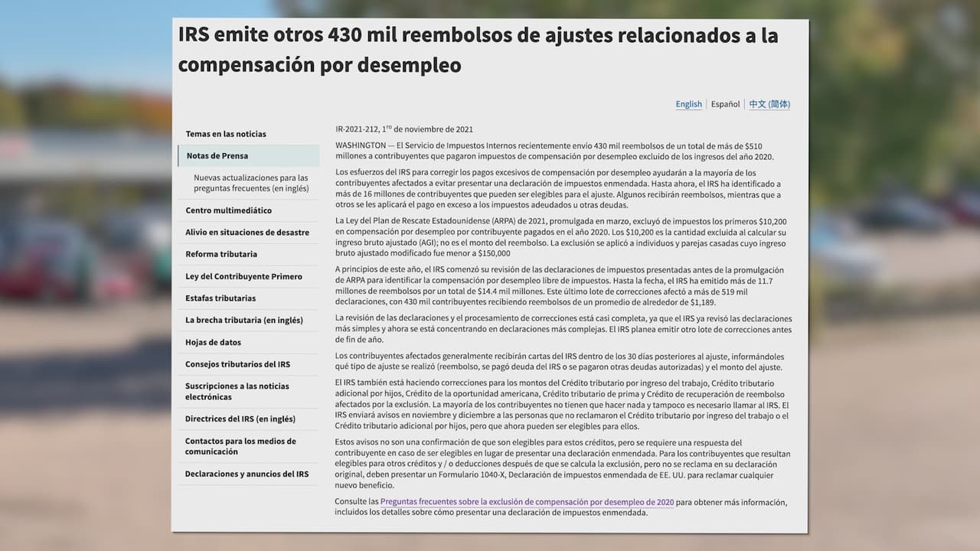Switch the page language to English
980x551 pixels.
tap(688, 104)
